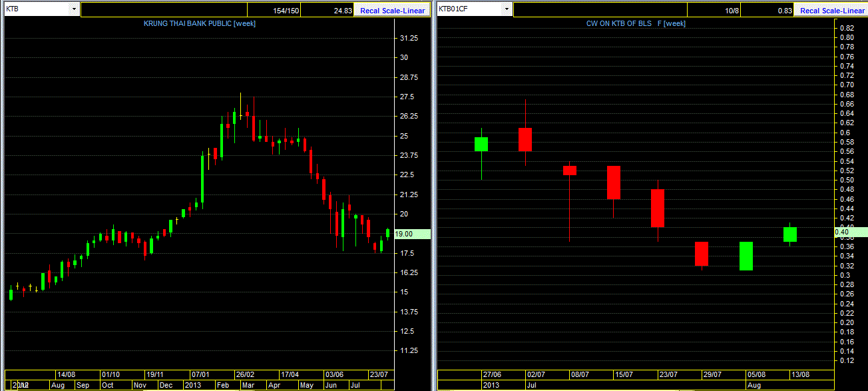Click the Feb month label on KTB chart
The width and height of the screenshot is (868, 391).
223,385
